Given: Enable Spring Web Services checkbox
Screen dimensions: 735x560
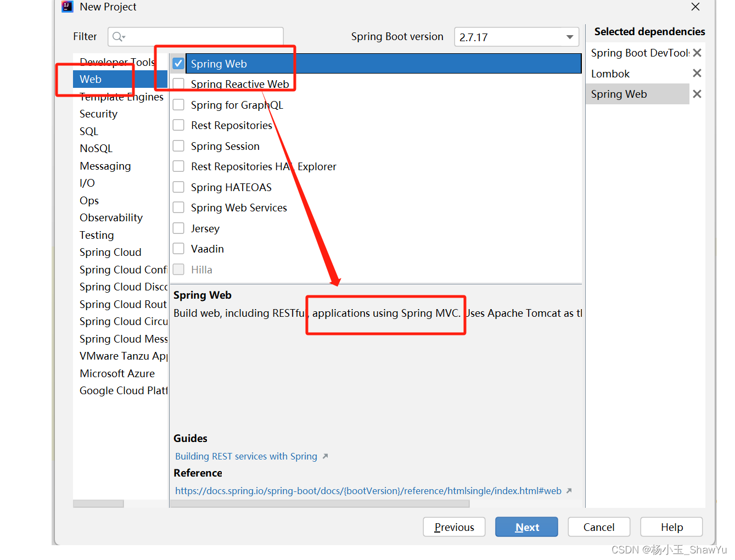Looking at the screenshot, I should pyautogui.click(x=178, y=207).
